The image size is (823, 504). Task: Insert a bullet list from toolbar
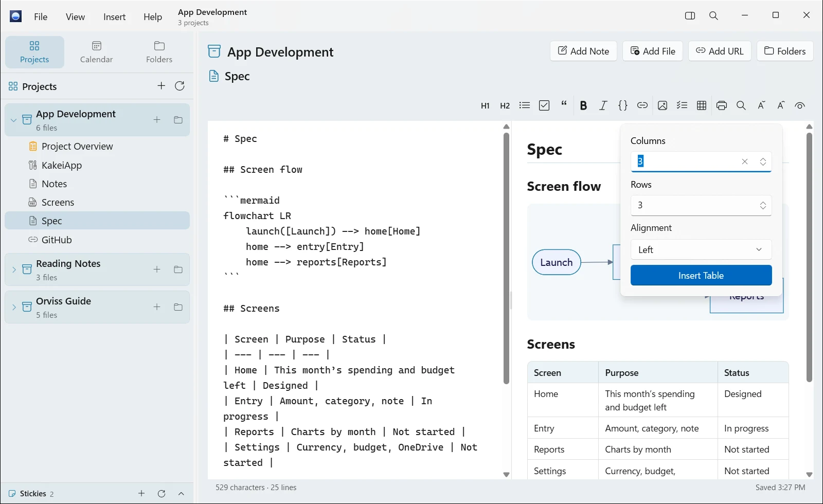click(525, 105)
